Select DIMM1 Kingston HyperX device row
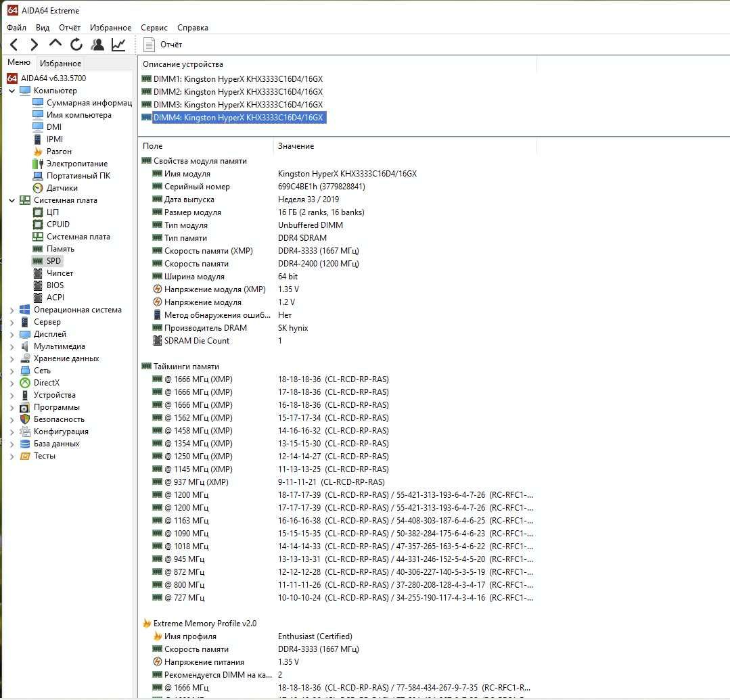730x700 pixels. [232, 79]
